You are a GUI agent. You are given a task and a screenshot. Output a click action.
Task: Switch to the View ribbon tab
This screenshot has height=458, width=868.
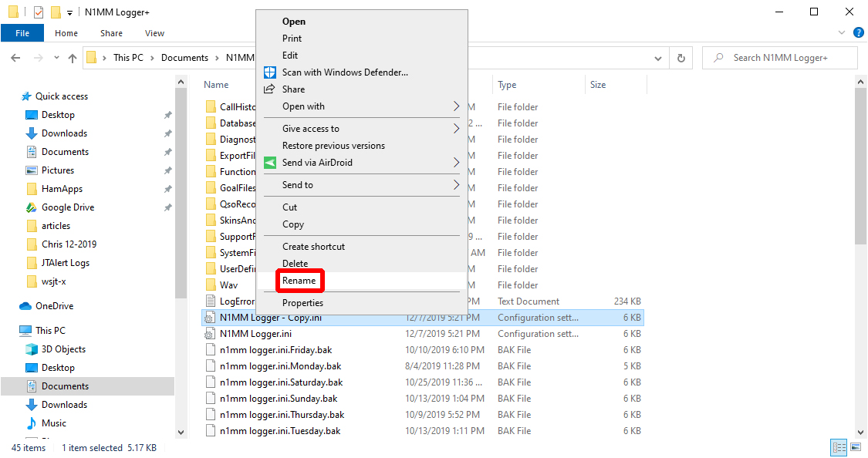[154, 33]
